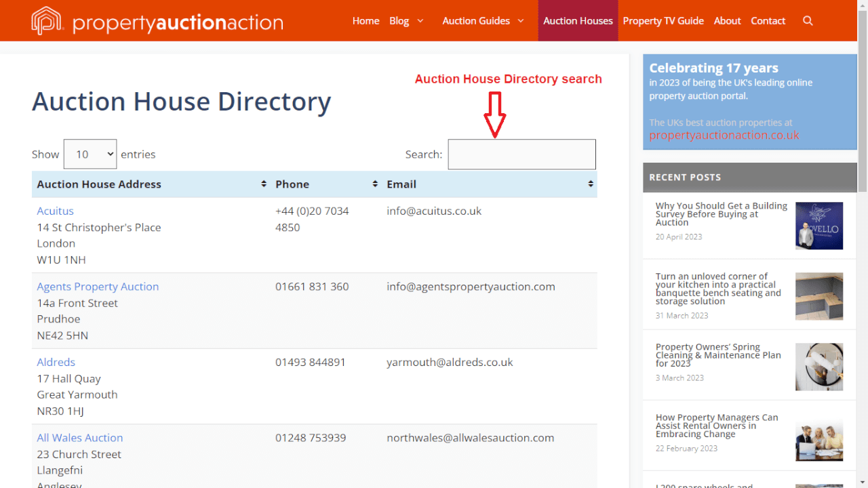Click the postcode NE42 5HN
Viewport: 868px width, 488px height.
coord(62,335)
